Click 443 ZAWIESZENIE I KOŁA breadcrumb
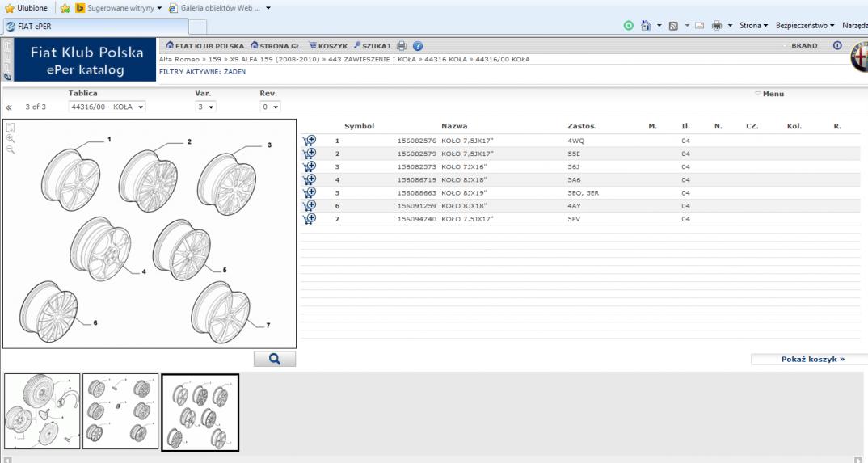868x463 pixels. coord(372,59)
